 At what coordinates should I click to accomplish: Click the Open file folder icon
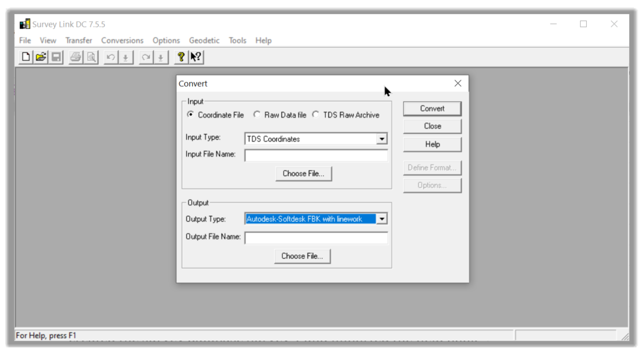click(x=41, y=57)
